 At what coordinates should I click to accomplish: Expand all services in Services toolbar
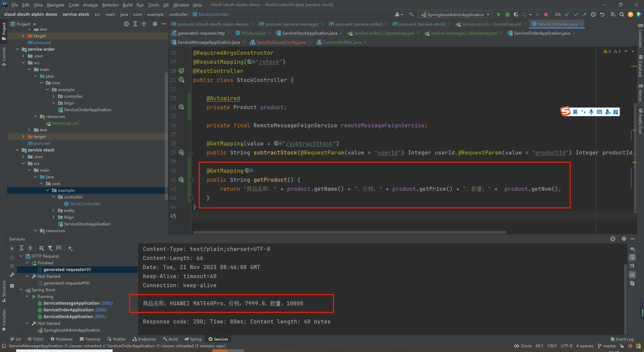[x=21, y=248]
